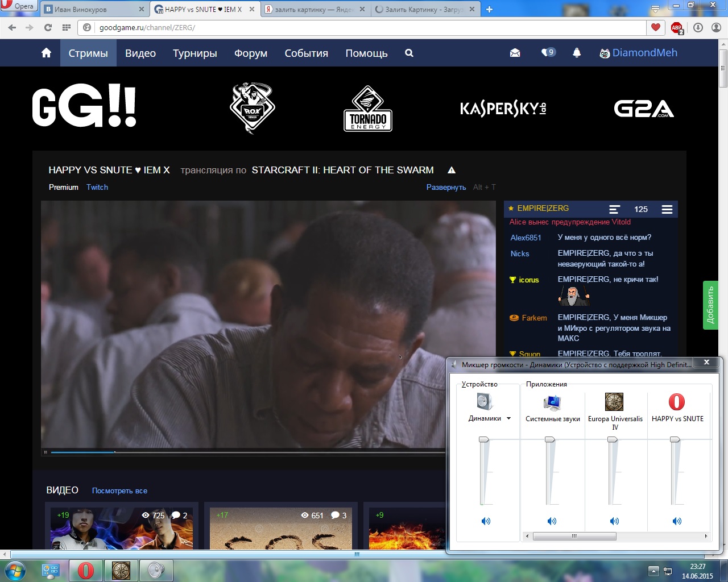Open the Видео menu item
The width and height of the screenshot is (728, 582).
click(x=140, y=53)
